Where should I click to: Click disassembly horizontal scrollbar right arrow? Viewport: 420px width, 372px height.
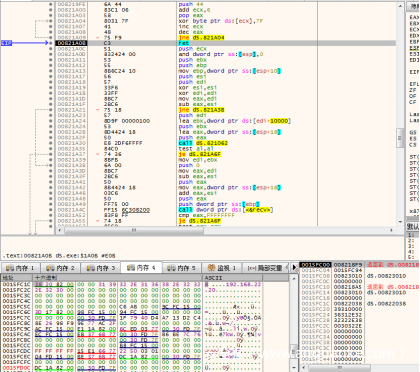[x=391, y=230]
